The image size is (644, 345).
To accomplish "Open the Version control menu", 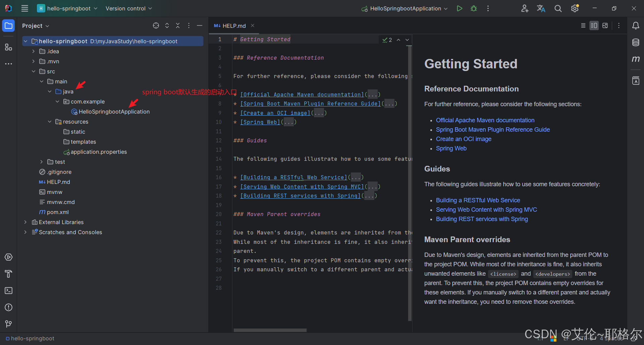I will point(128,8).
